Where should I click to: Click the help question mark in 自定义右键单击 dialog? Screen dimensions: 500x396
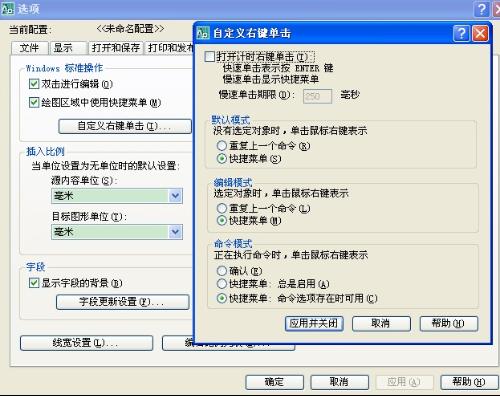461,33
